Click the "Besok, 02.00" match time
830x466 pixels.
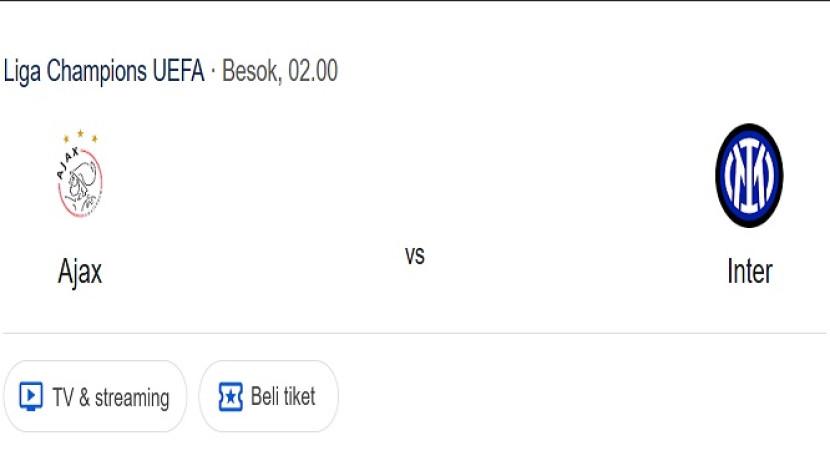[x=279, y=71]
